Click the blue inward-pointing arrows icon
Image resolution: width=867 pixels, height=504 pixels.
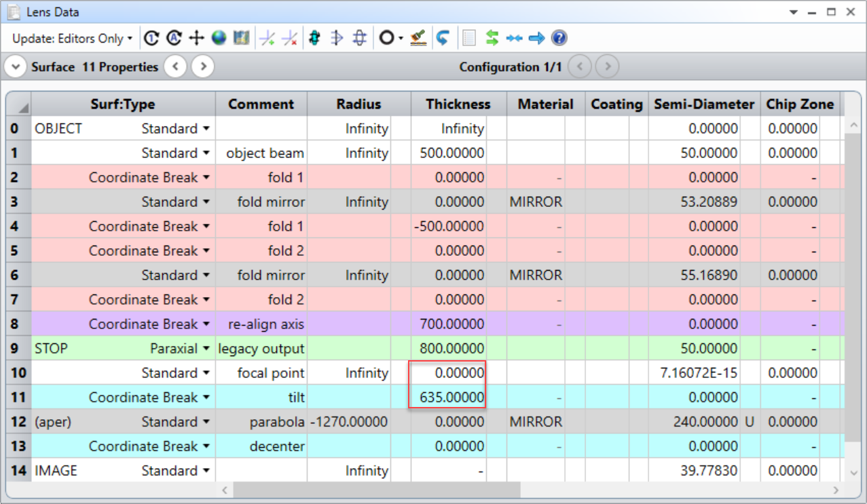click(x=514, y=39)
